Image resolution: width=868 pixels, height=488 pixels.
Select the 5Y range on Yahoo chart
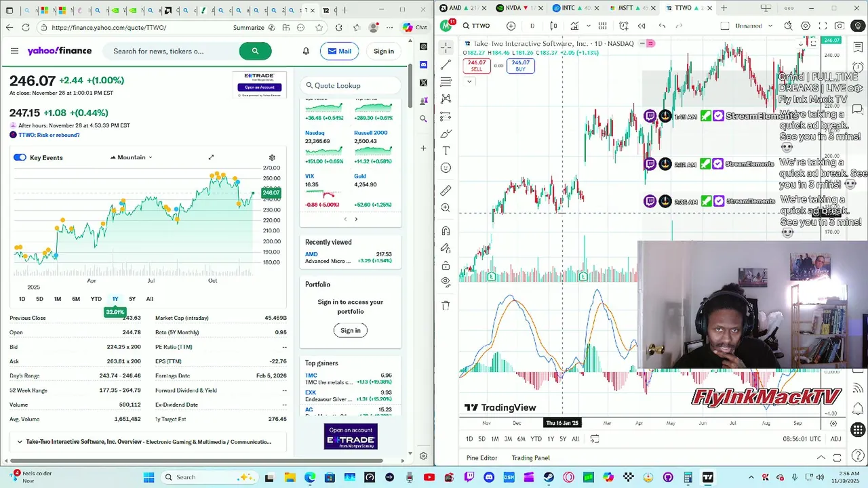point(132,299)
